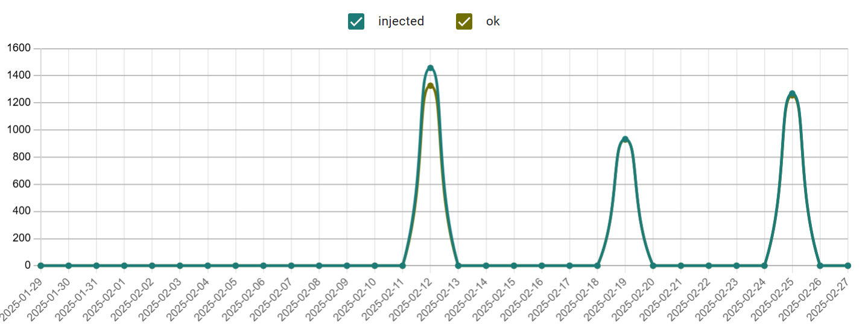Image resolution: width=868 pixels, height=331 pixels.
Task: Select the data point on 2025-02-05
Action: click(x=235, y=266)
